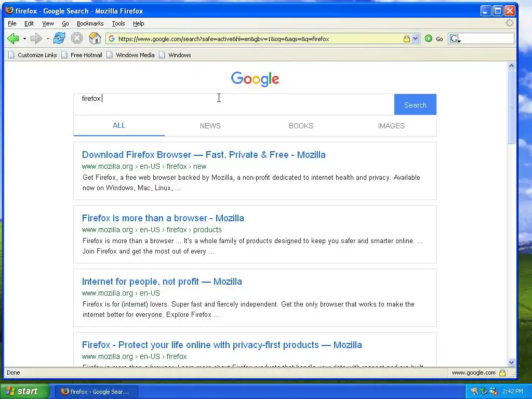Open the Edit menu
532x399 pixels.
point(29,23)
